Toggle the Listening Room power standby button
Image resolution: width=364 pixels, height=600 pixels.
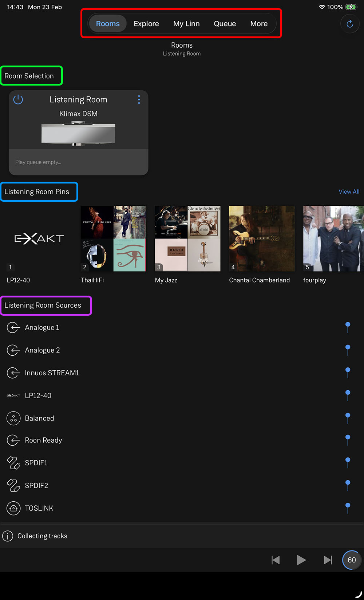coord(18,99)
